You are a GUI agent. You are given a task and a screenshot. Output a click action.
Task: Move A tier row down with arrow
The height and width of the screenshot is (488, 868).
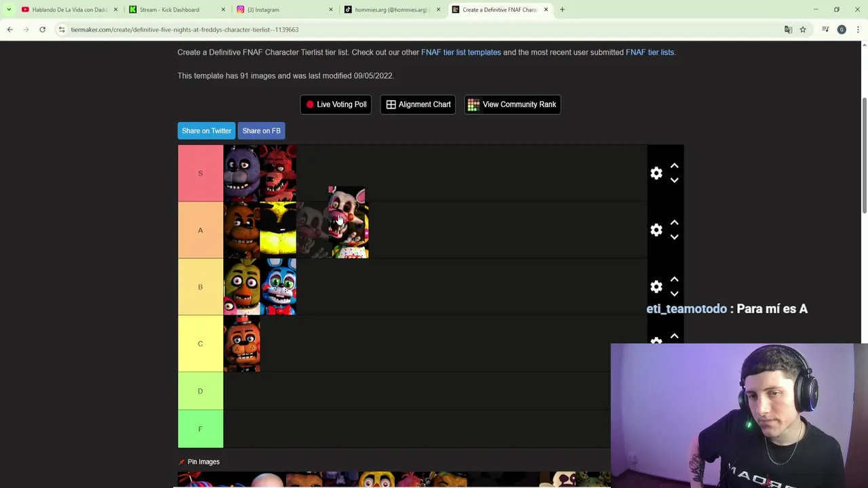coord(674,237)
